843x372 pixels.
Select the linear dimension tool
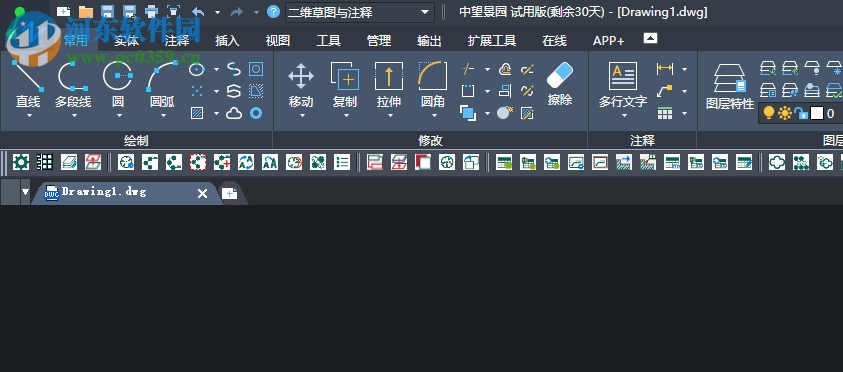coord(665,69)
